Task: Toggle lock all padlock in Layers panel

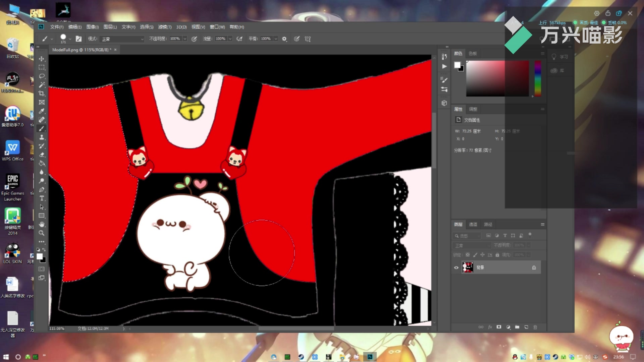Action: click(x=497, y=255)
